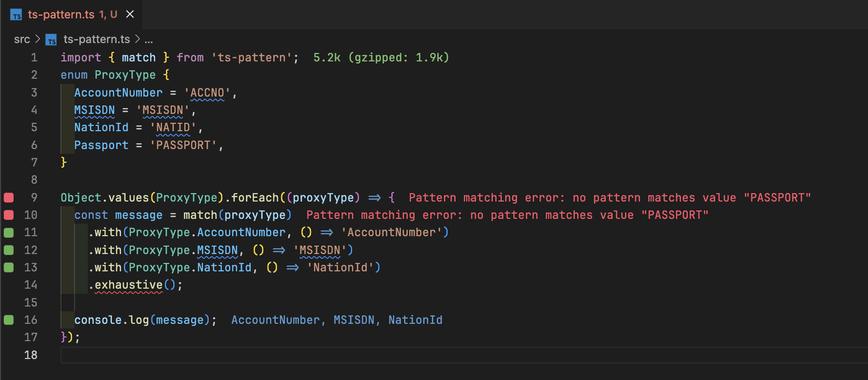Close the ts-pattern.ts editor tab
The height and width of the screenshot is (380, 868).
tap(130, 15)
